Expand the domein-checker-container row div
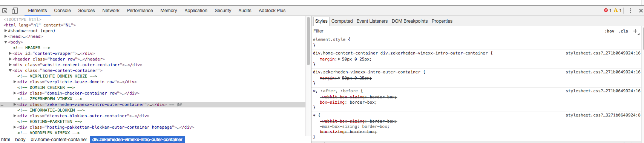 point(15,93)
